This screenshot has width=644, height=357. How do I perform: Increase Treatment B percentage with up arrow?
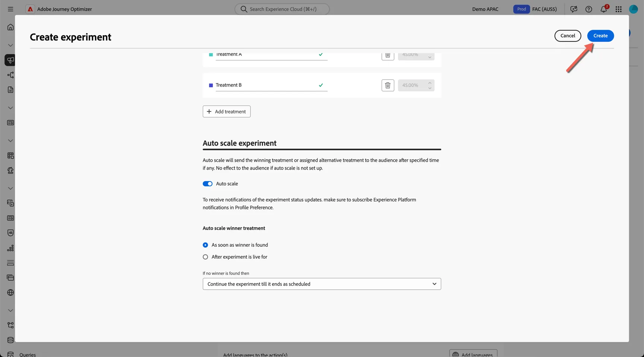(430, 83)
